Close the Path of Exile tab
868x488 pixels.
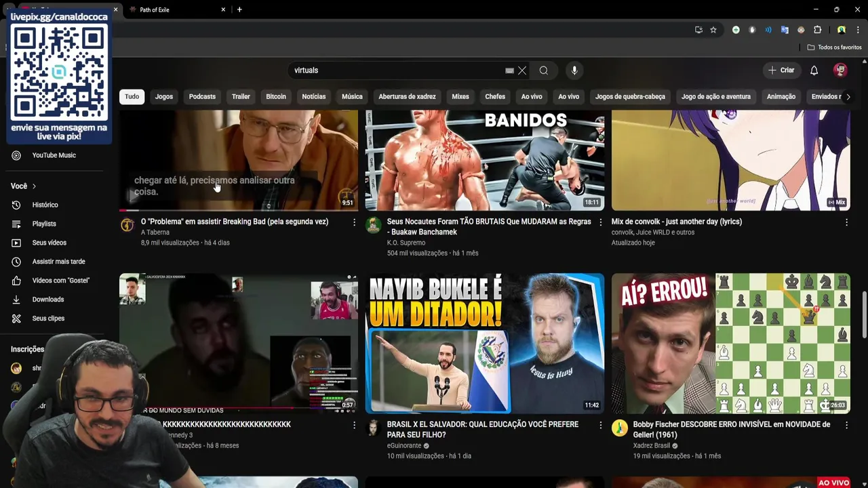(223, 9)
